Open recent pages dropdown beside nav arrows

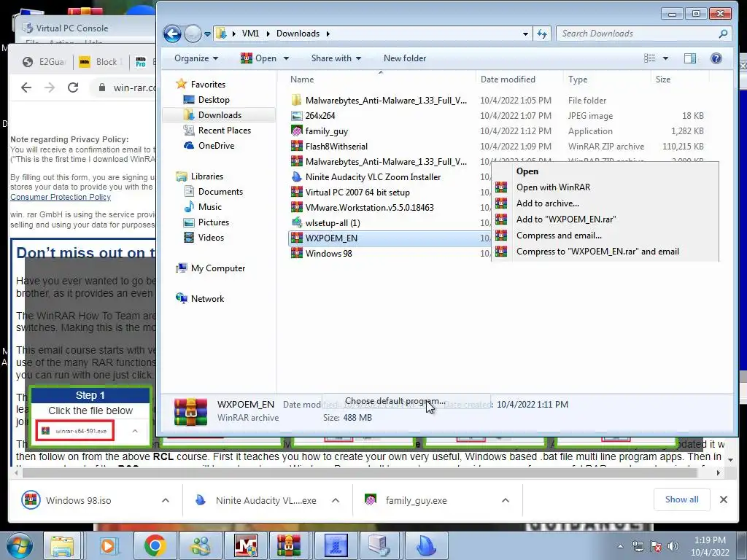pos(207,34)
